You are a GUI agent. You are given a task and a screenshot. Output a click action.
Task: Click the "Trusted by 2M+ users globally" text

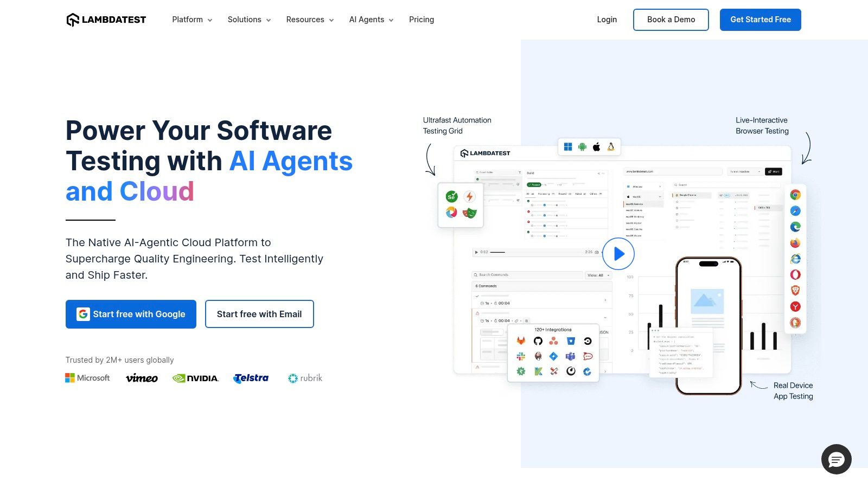pos(120,360)
